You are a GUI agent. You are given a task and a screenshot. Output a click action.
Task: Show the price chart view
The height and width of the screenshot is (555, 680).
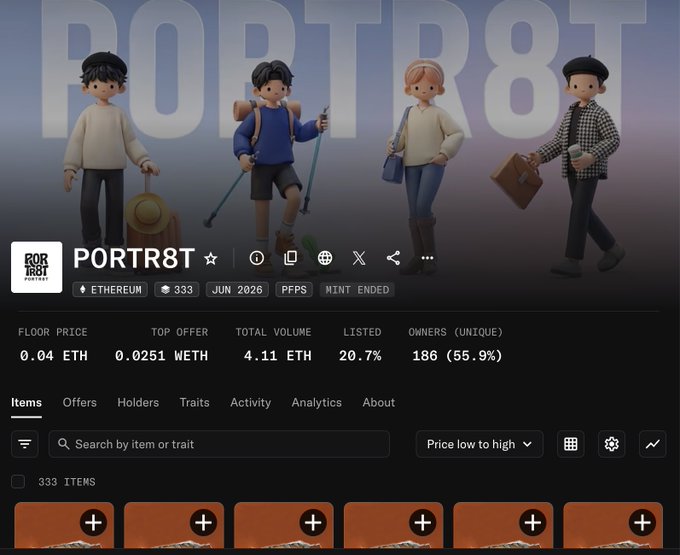pyautogui.click(x=653, y=444)
